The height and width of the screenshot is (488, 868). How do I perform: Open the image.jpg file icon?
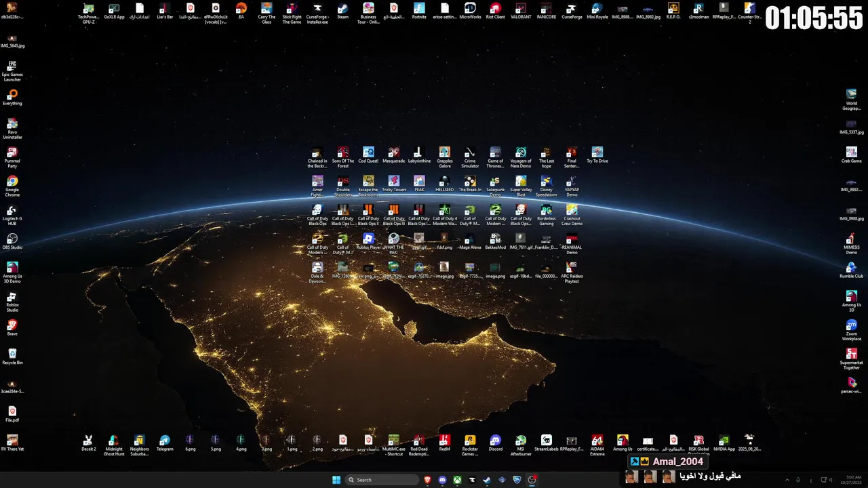click(x=445, y=270)
